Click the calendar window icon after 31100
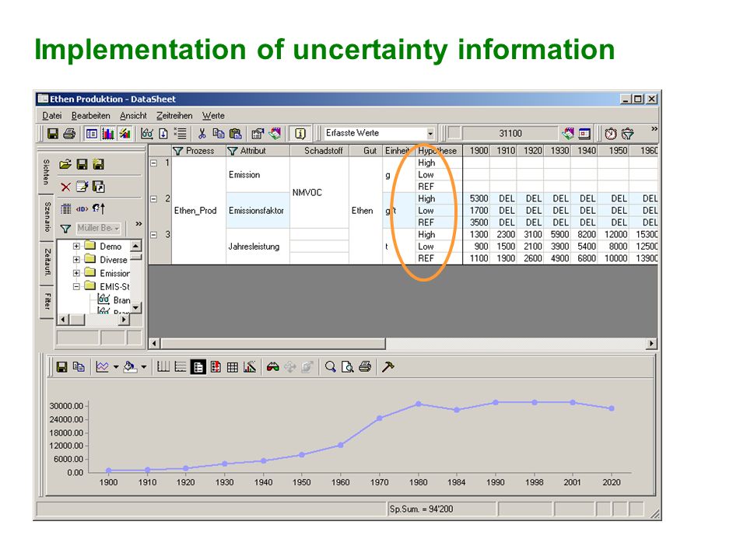The width and height of the screenshot is (747, 560). coord(584,134)
